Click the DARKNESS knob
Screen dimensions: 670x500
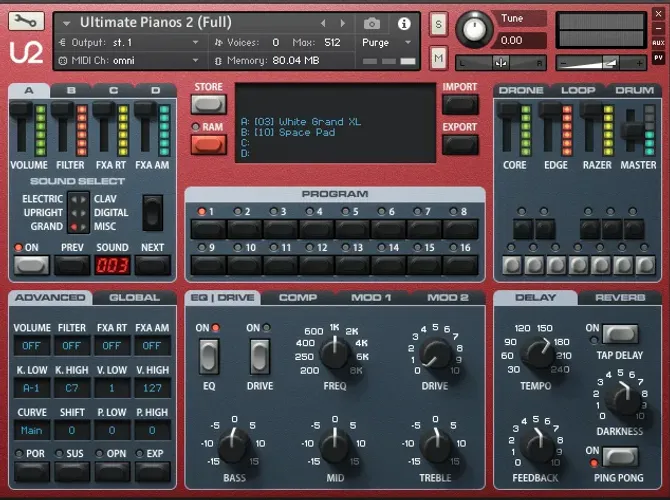pyautogui.click(x=625, y=400)
